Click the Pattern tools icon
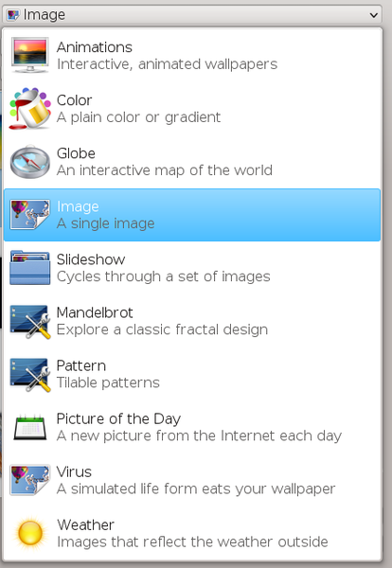 29,374
